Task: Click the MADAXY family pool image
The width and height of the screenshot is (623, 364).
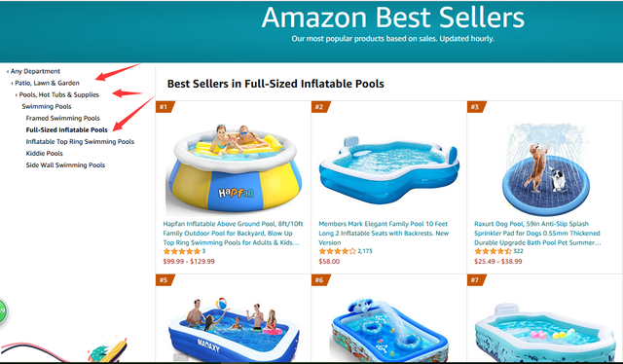Action: [234, 328]
